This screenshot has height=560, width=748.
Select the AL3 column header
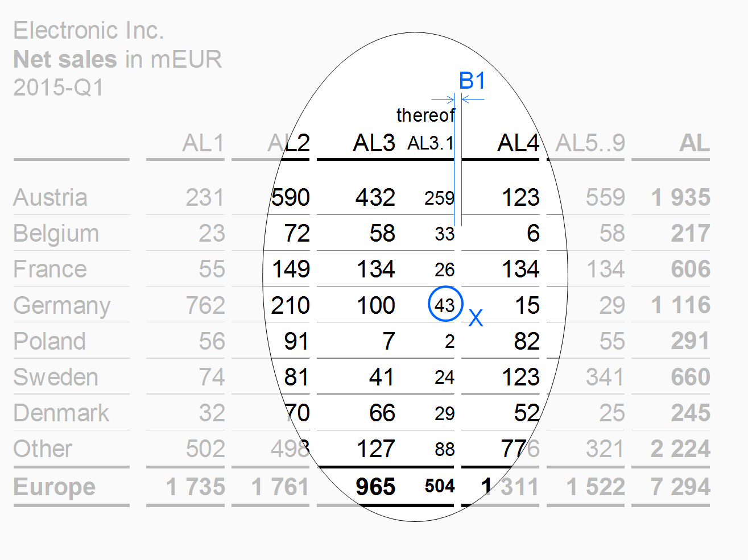click(374, 143)
